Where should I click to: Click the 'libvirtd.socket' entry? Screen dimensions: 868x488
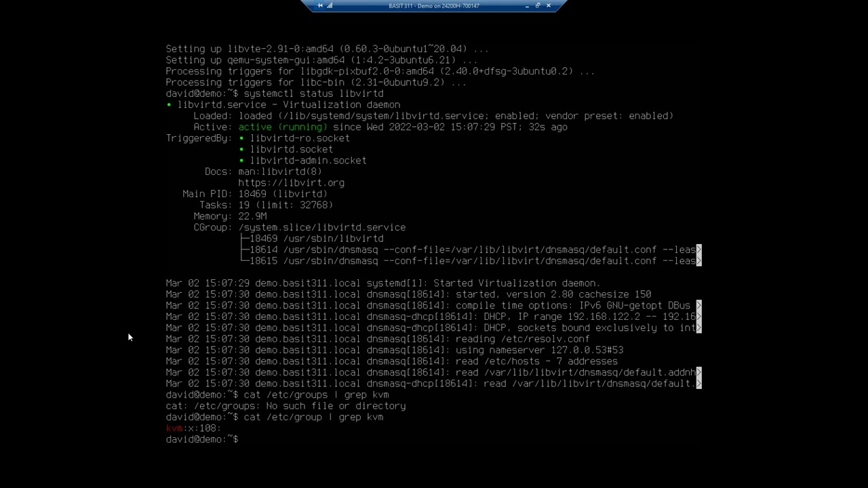292,149
